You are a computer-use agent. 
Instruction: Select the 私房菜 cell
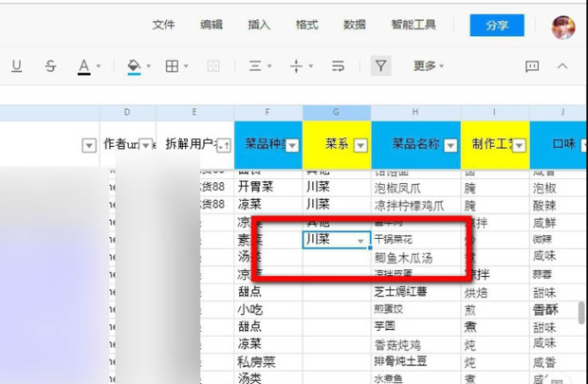point(268,362)
